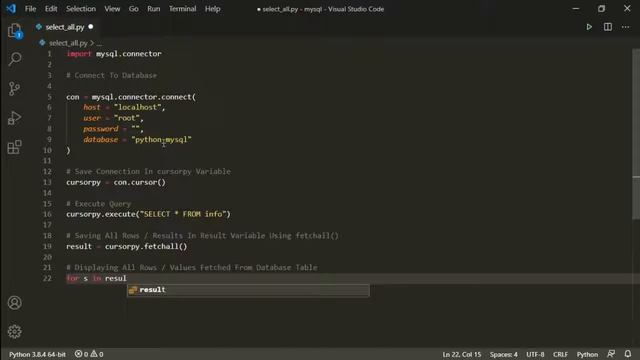Click '# Connect To Database' comment
The image size is (640, 360).
tap(111, 76)
